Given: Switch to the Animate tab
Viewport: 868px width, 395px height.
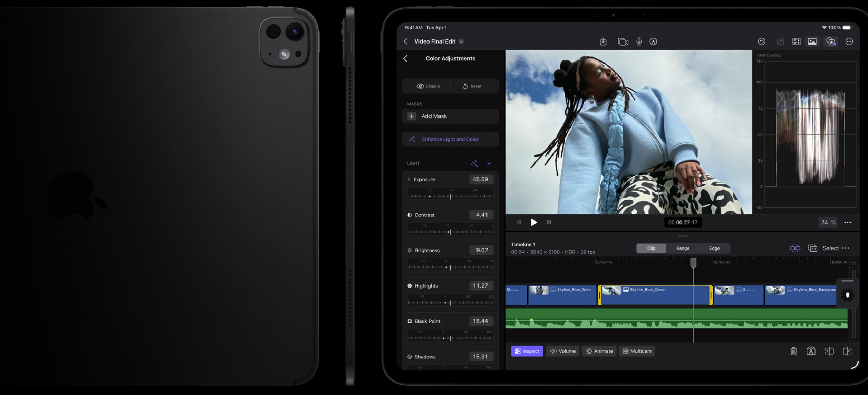Looking at the screenshot, I should [599, 351].
